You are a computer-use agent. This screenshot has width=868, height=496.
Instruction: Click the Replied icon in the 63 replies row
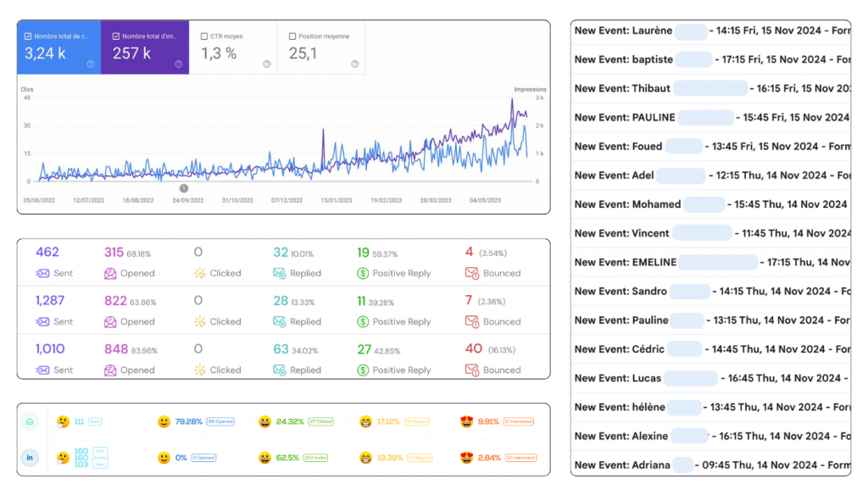[x=279, y=371]
